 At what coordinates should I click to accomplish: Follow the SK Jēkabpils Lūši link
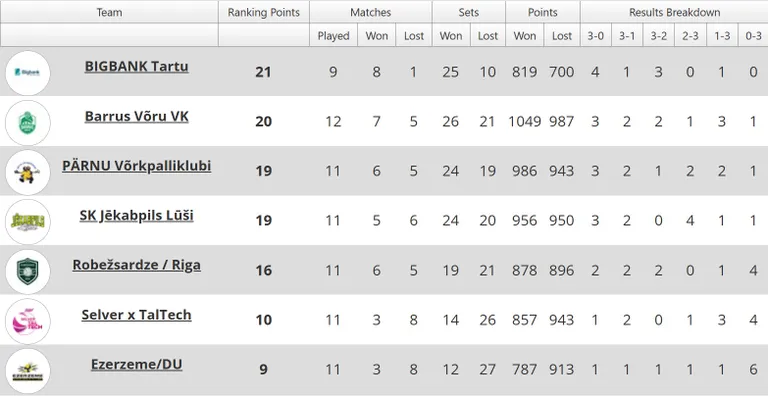(137, 216)
